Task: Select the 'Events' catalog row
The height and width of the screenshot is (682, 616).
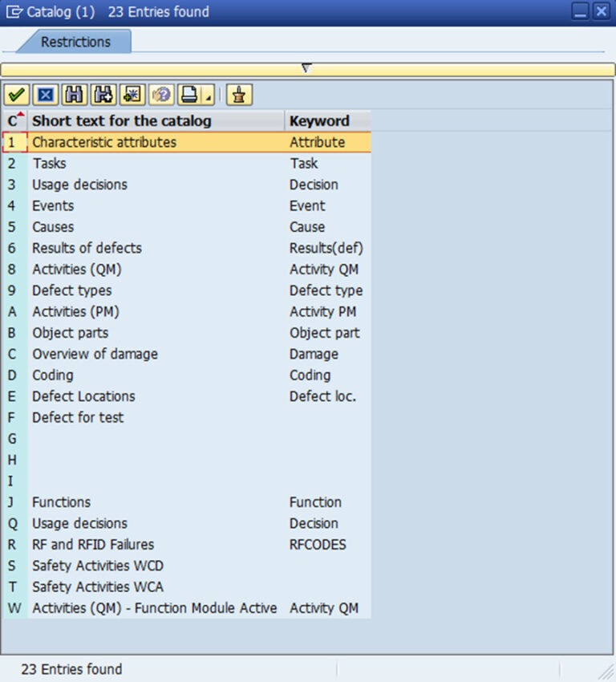Action: pos(187,205)
